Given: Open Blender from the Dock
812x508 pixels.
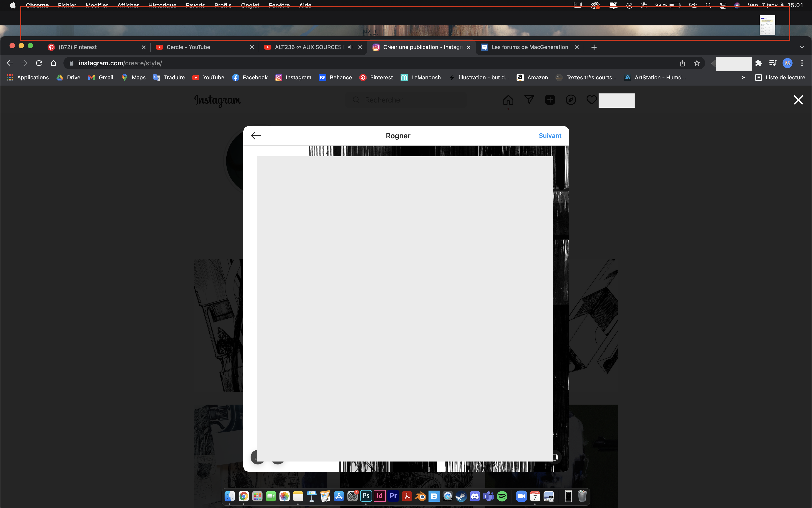Looking at the screenshot, I should (x=420, y=496).
